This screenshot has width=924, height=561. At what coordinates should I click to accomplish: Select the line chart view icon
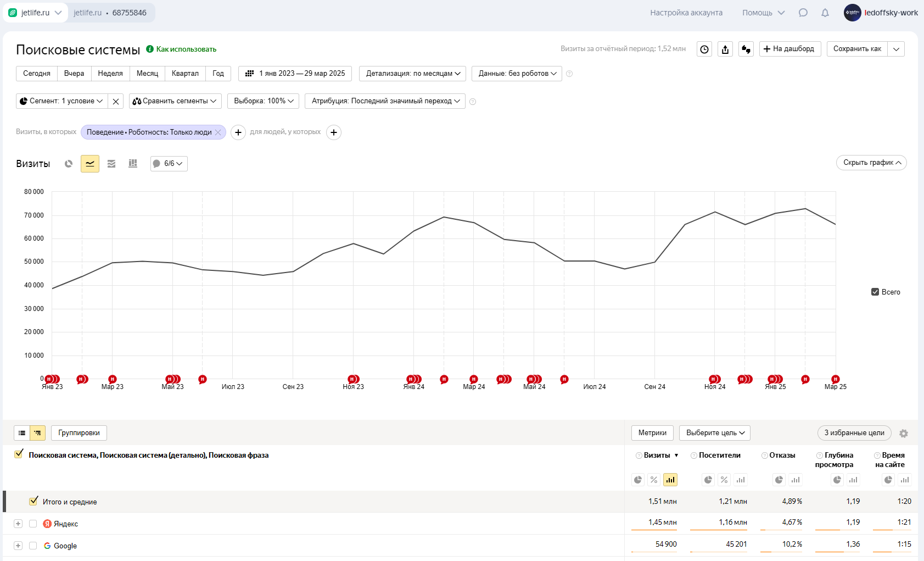click(x=90, y=164)
